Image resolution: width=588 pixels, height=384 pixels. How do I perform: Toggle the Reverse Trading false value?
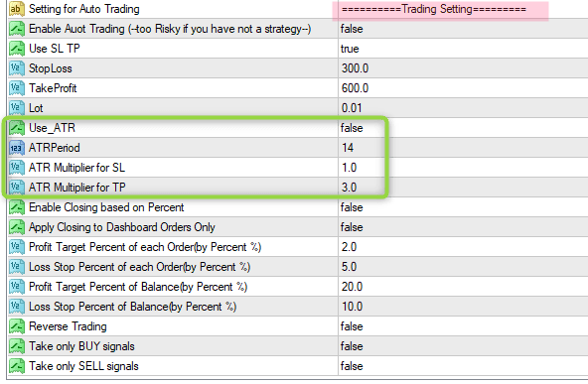click(x=352, y=326)
